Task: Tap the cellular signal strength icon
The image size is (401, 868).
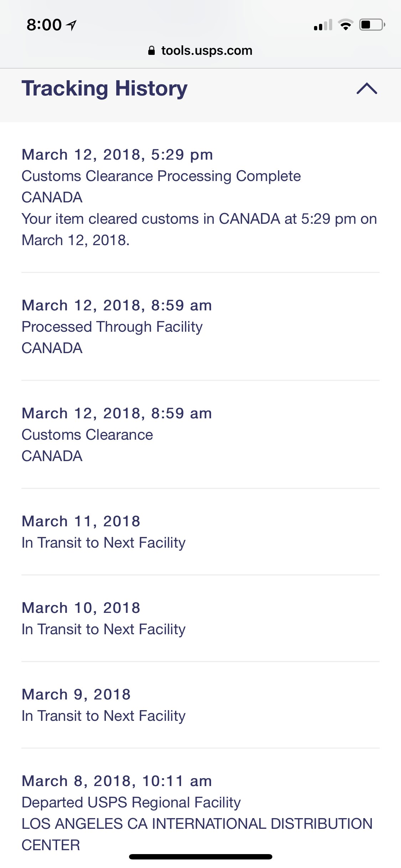Action: point(323,25)
